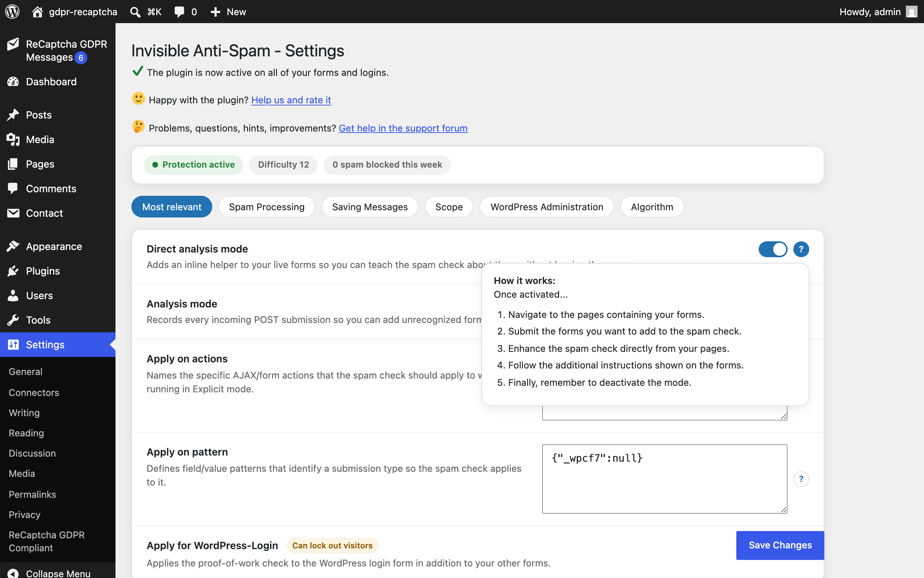Click the Apply on actions heading
This screenshot has height=578, width=924.
tap(187, 359)
